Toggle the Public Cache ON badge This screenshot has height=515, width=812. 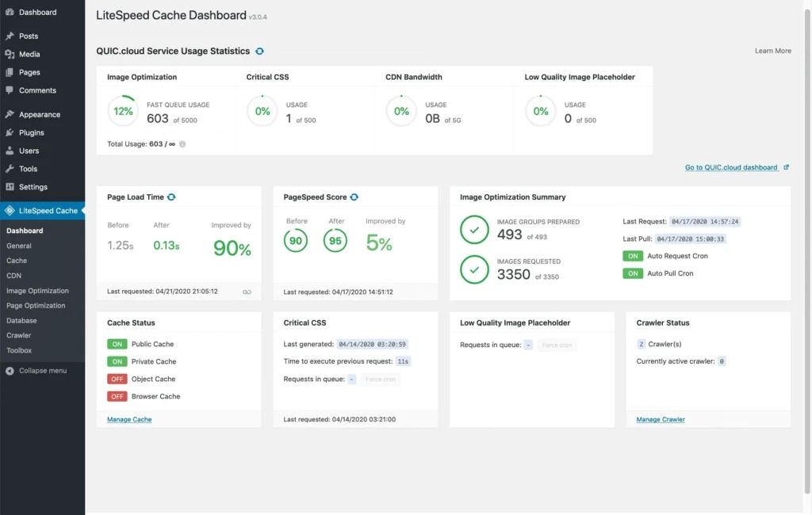point(117,344)
